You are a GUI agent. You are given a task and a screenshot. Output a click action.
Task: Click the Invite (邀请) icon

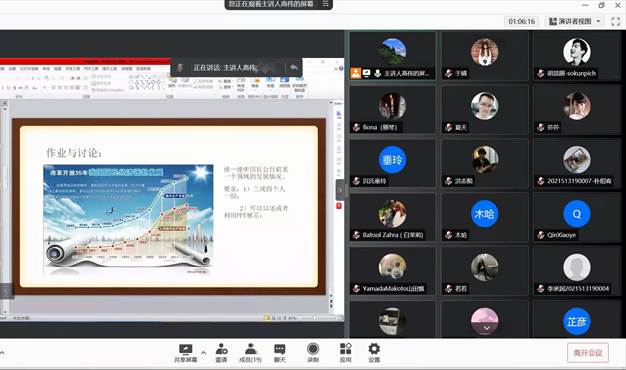pos(221,353)
